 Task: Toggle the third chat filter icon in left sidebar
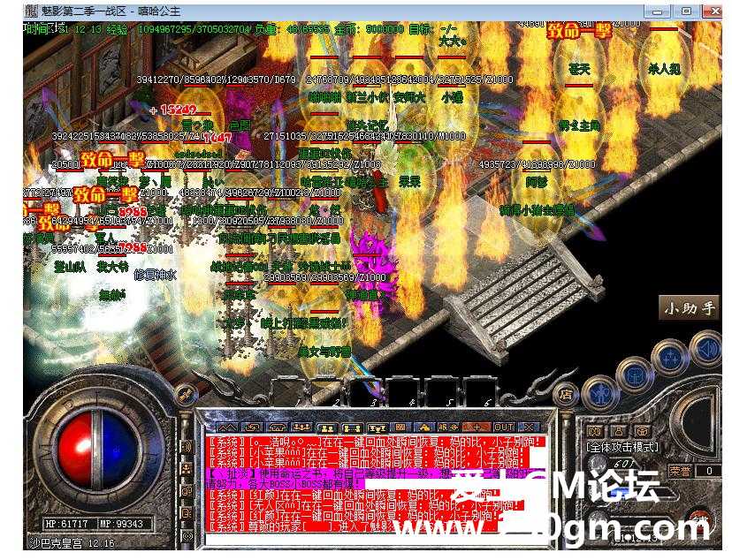point(187,491)
